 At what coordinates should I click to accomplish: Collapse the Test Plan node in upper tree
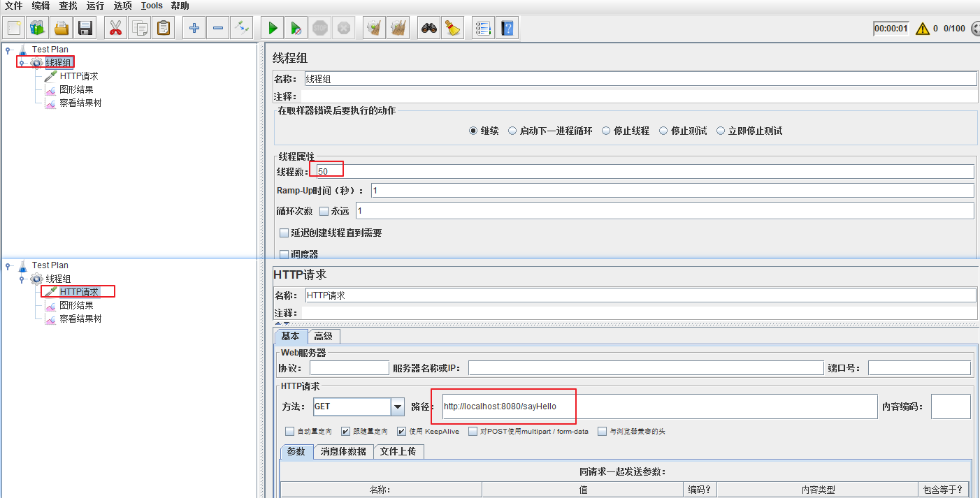[8, 50]
